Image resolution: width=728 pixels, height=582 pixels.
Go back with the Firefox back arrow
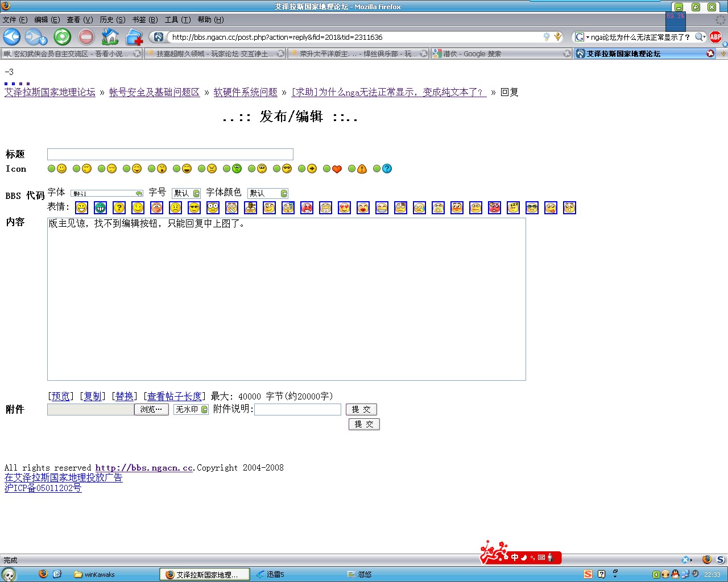point(12,37)
